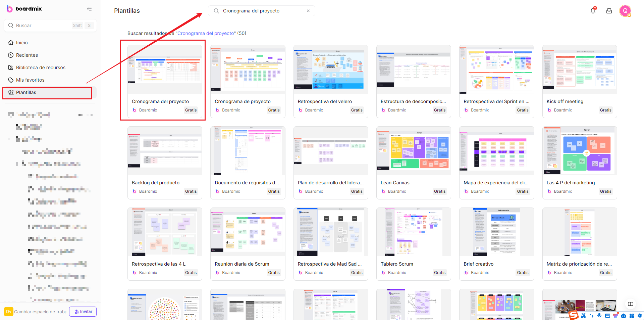The image size is (644, 320).
Task: Open Cronograma del proyecto template thumbnail
Action: point(165,70)
